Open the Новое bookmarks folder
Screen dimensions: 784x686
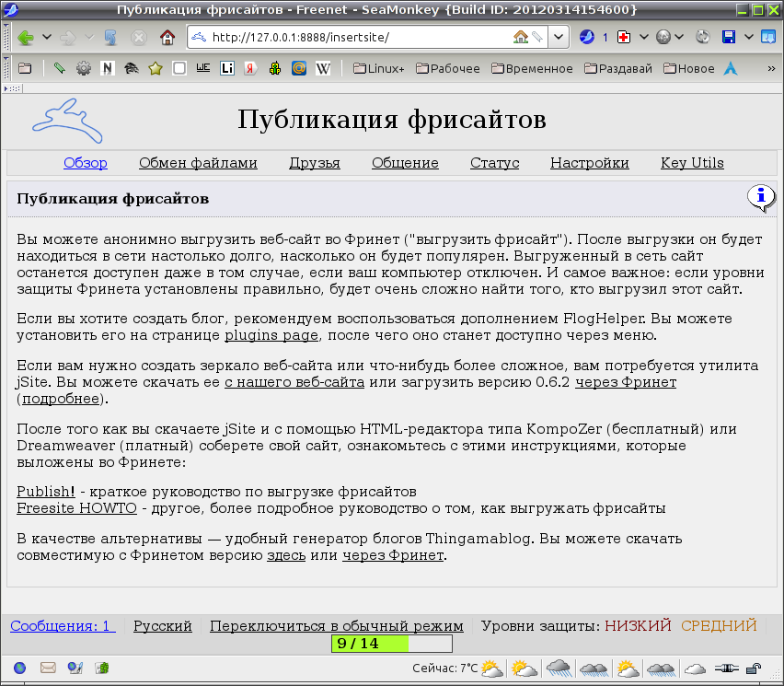(x=689, y=68)
